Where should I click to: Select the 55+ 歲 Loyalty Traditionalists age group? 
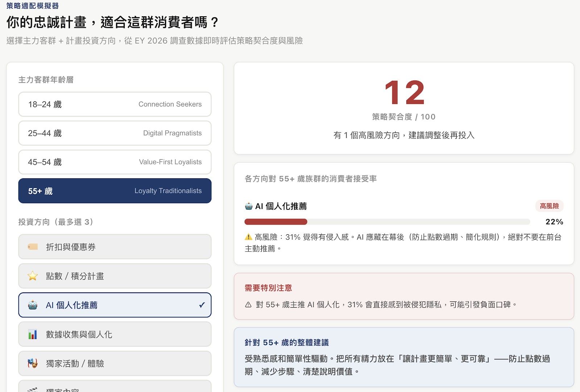click(115, 191)
